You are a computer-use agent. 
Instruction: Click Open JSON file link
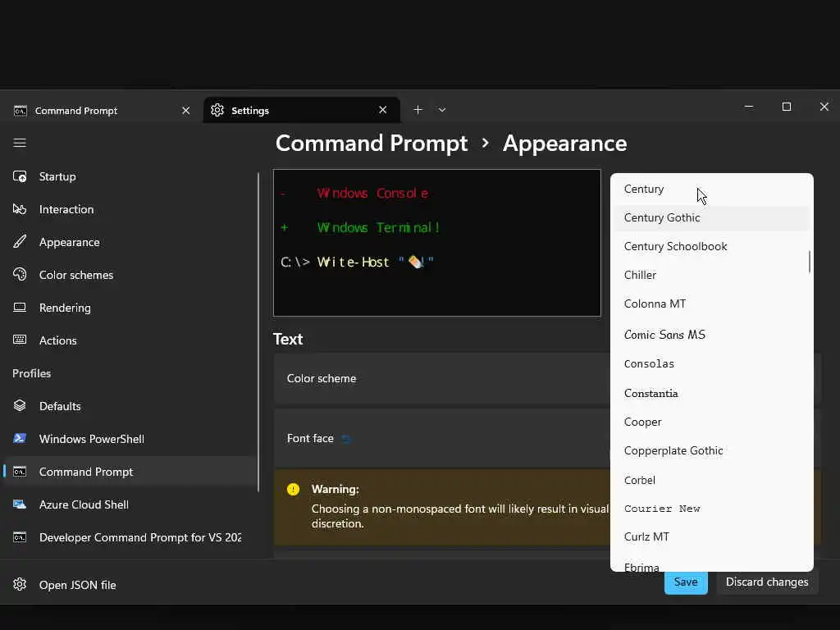pyautogui.click(x=77, y=584)
